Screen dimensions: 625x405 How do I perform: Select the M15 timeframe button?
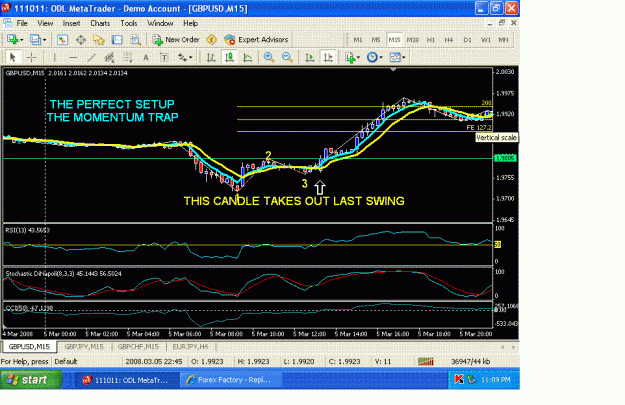(394, 39)
